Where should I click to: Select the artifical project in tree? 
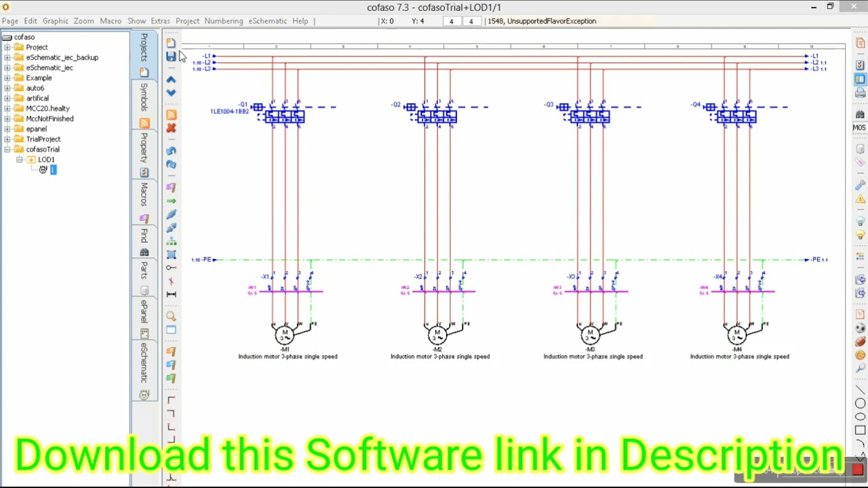[x=37, y=98]
